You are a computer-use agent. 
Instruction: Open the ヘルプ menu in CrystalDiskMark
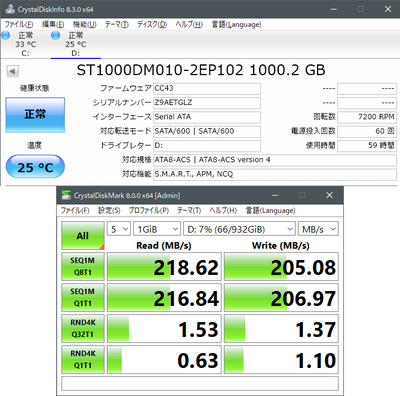point(223,211)
